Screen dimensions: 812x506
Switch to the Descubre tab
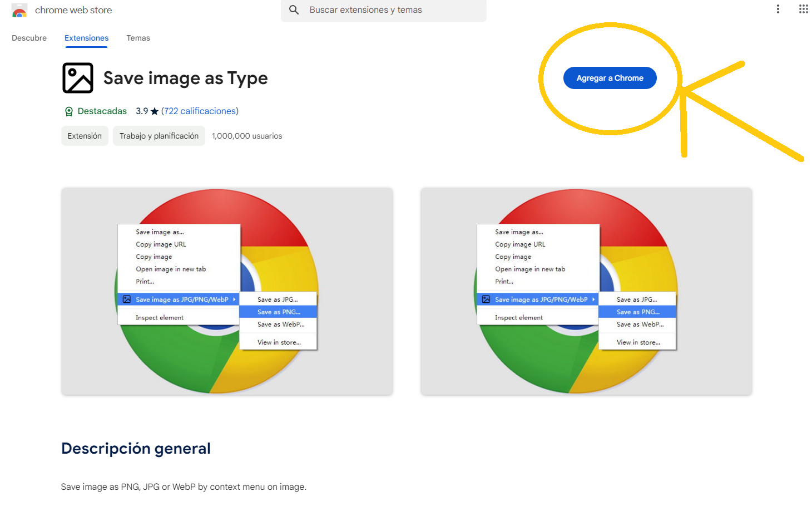(29, 38)
